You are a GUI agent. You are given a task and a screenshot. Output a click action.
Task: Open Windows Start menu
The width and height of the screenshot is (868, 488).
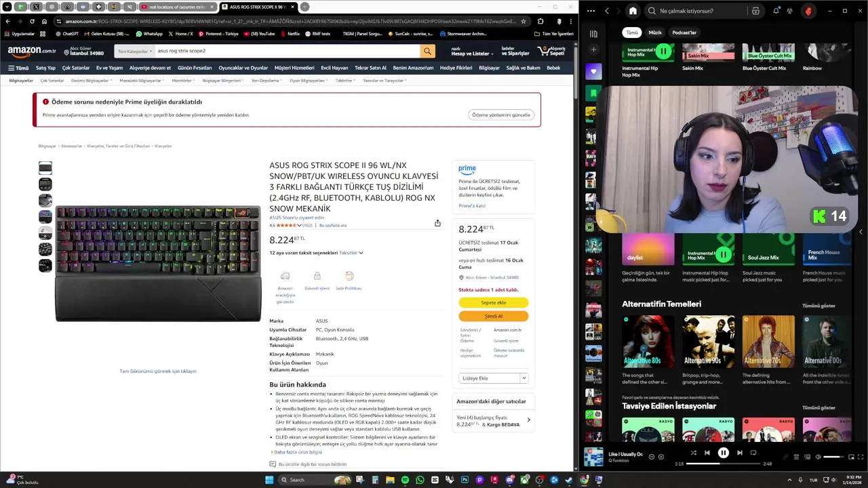[269, 480]
